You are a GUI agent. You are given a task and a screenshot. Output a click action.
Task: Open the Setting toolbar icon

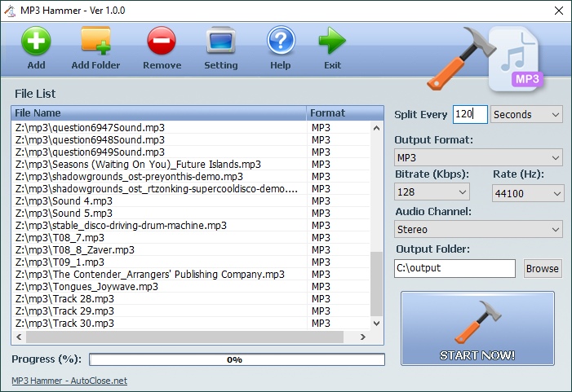coord(220,41)
